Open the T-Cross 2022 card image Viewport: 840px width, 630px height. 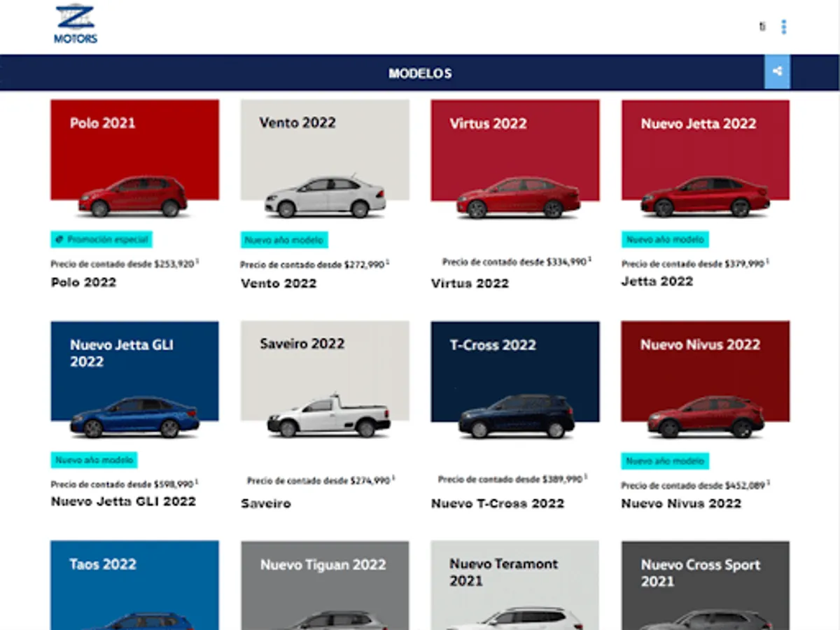[515, 381]
